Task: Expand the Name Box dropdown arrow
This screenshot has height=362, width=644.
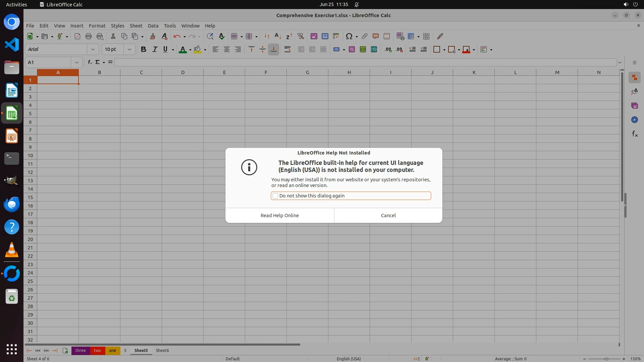Action: point(77,62)
